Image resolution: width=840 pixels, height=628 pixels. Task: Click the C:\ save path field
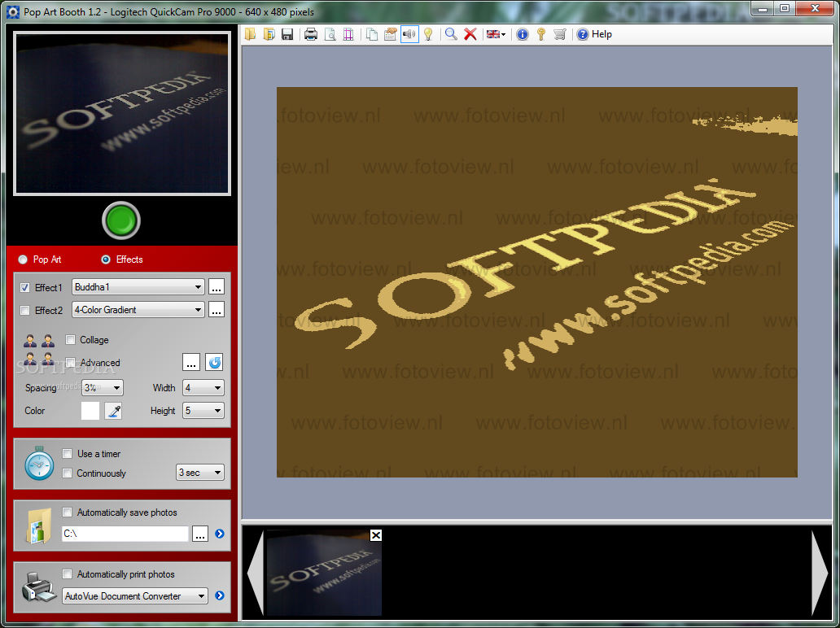tap(125, 534)
